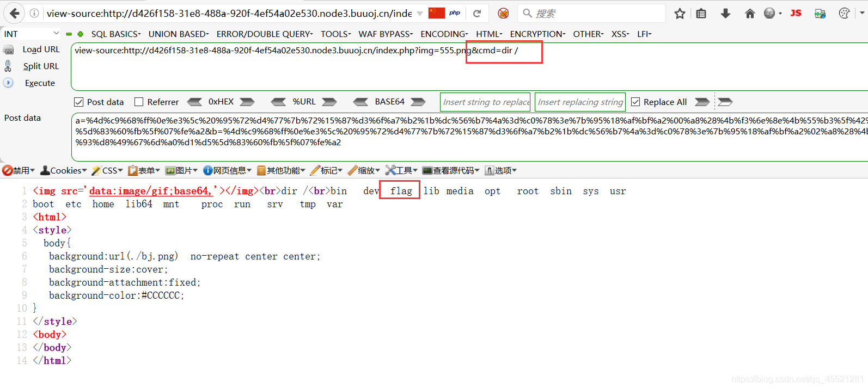Open the LFI menu in HackBar
Viewport: 868px width, 389px height.
(644, 34)
